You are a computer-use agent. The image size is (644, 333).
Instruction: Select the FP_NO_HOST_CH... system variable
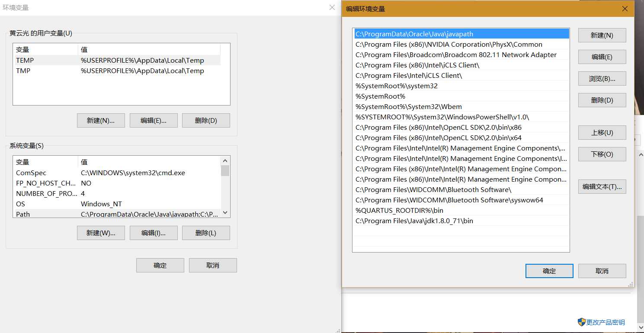[117, 183]
